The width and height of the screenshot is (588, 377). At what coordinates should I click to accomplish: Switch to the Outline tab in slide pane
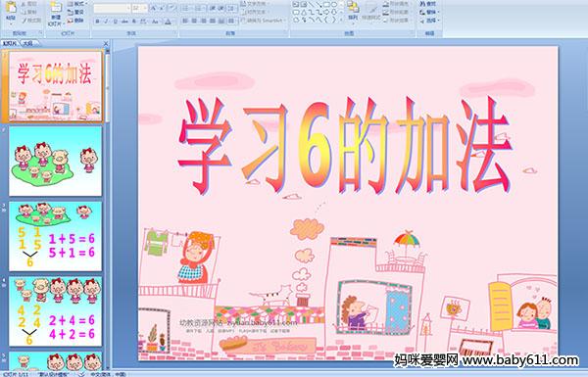click(x=27, y=43)
